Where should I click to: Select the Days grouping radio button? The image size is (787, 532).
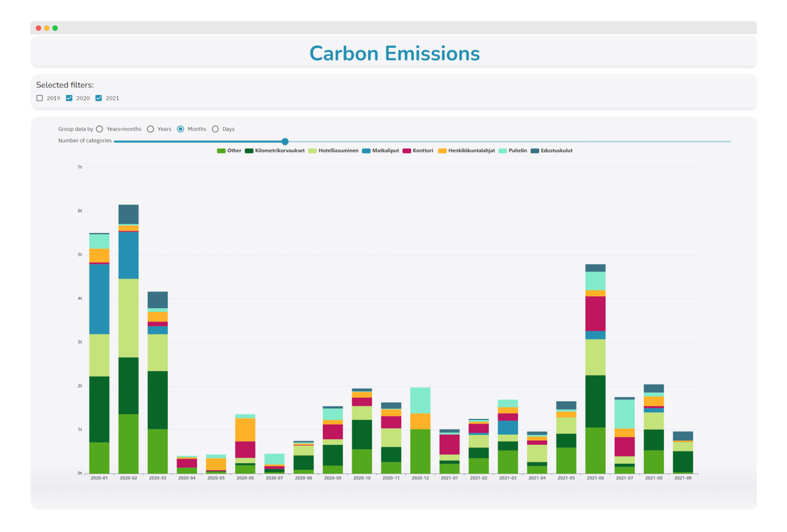pyautogui.click(x=215, y=129)
